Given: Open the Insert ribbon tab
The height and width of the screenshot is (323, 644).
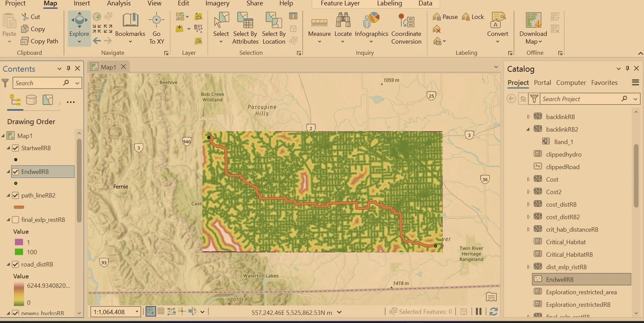Looking at the screenshot, I should pos(82,3).
